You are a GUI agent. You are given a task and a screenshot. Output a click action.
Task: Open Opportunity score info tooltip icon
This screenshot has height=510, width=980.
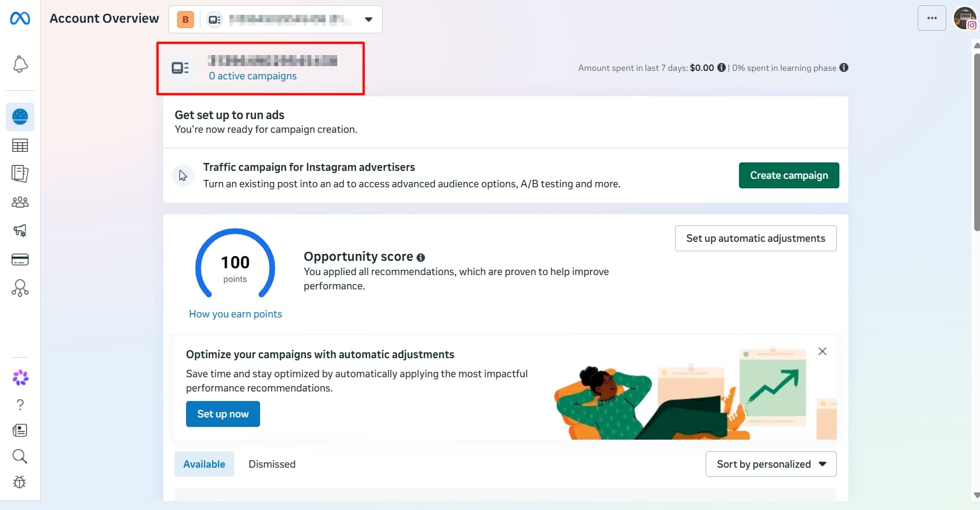(421, 258)
